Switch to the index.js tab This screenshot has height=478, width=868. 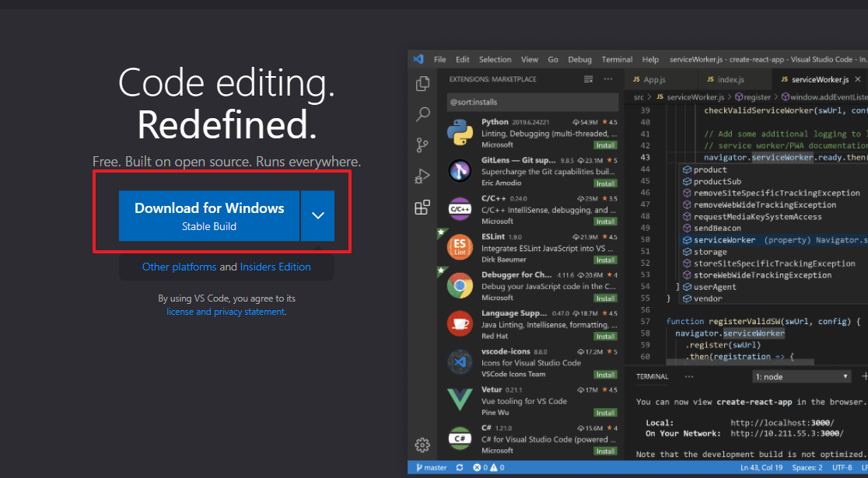click(x=735, y=79)
